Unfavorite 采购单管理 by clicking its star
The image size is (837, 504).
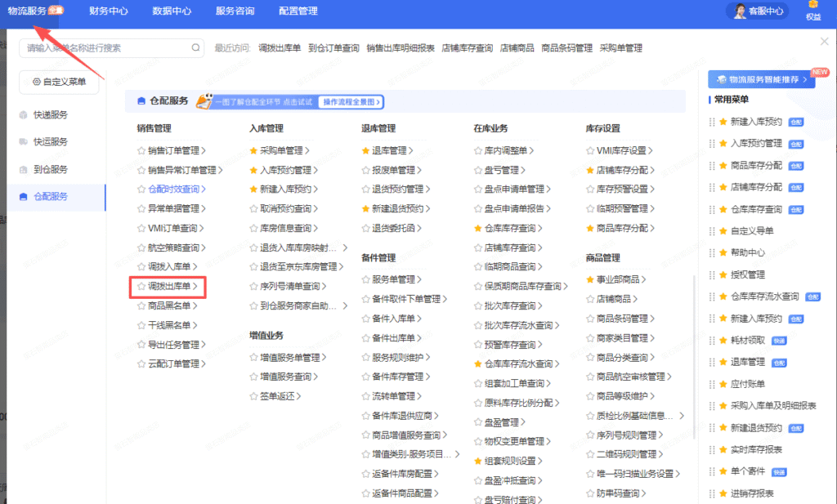coord(253,150)
